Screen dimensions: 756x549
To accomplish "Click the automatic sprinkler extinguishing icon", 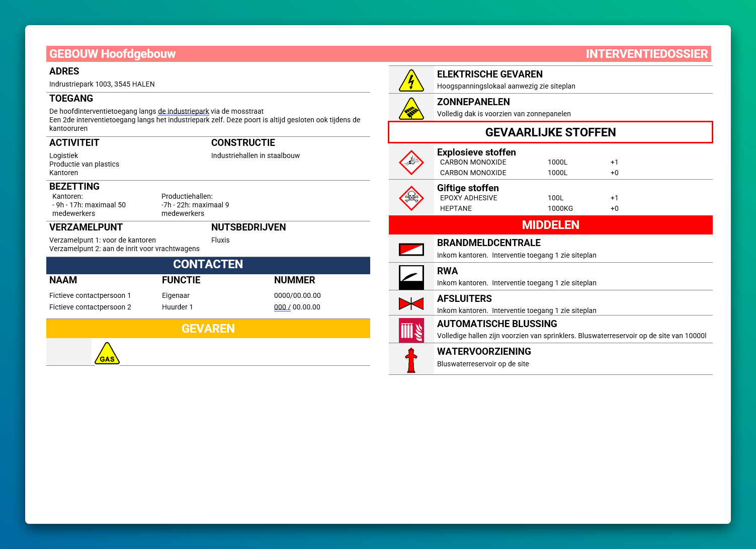I will pyautogui.click(x=411, y=330).
